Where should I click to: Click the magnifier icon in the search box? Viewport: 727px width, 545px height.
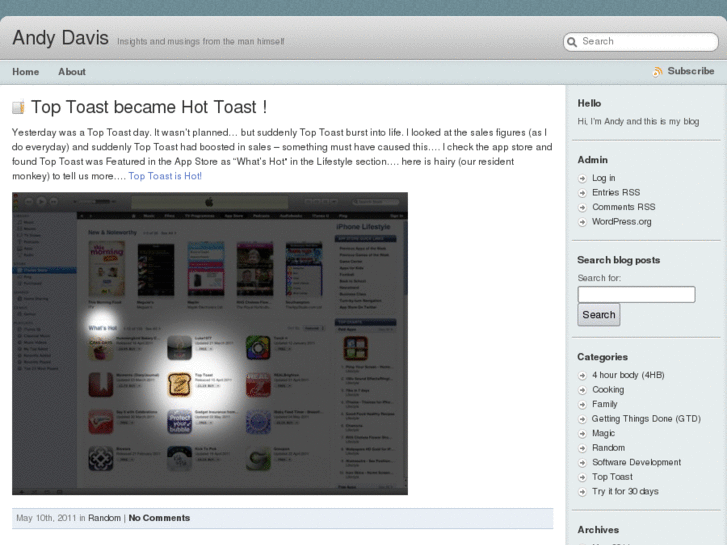572,42
